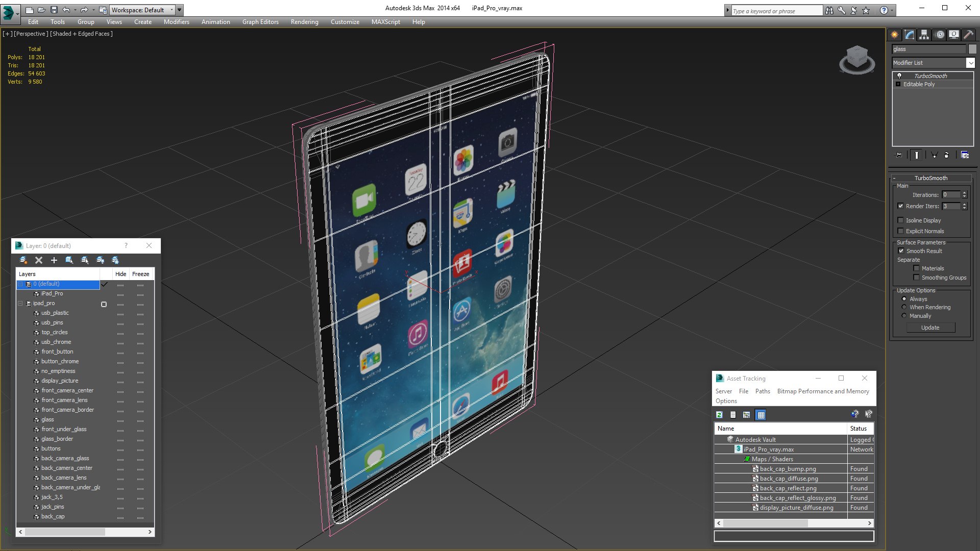
Task: Open Subscription Center key icon
Action: (x=842, y=10)
